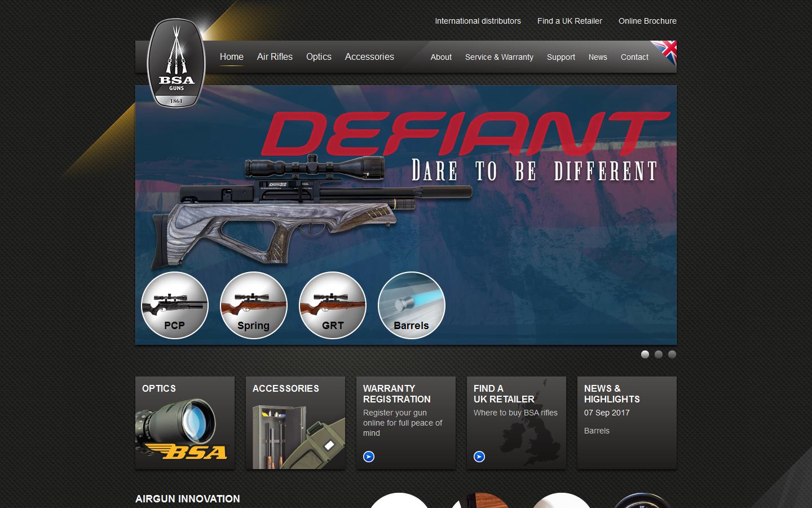Click the Find a UK Retailer tile heading
The image size is (812, 508).
pyautogui.click(x=504, y=394)
